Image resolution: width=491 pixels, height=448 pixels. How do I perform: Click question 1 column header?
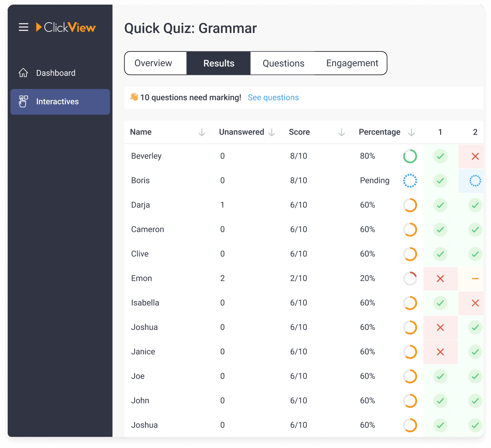click(440, 132)
